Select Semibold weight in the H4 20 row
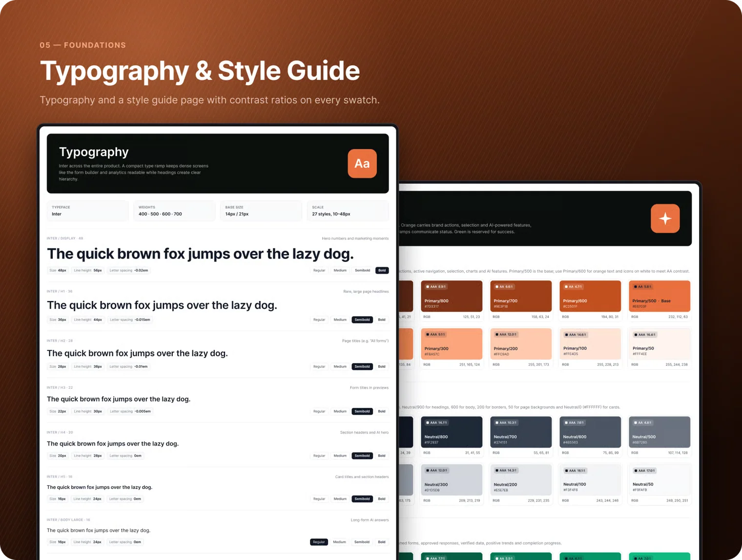Viewport: 742px width, 560px height. 362,456
